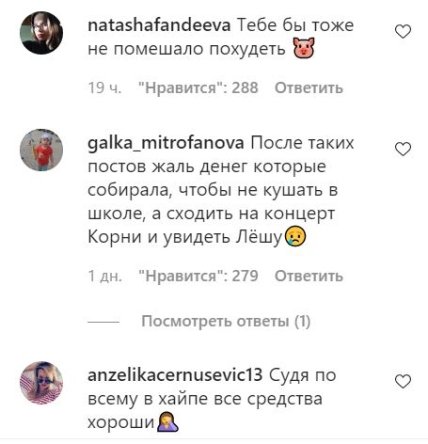This screenshot has width=428, height=444.
Task: Click the galka_mitrofanova username
Action: coord(166,143)
